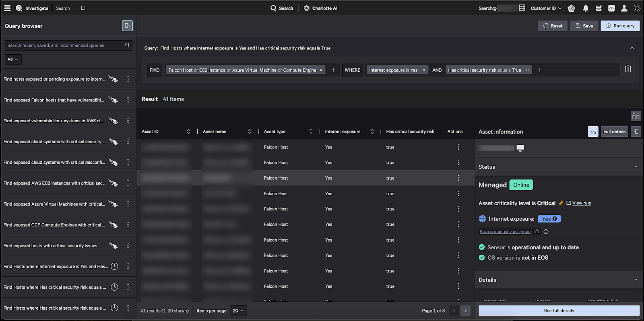The width and height of the screenshot is (644, 321).
Task: Open menu for 'Find exposed Azure Virtual Machines' query
Action: pyautogui.click(x=128, y=204)
